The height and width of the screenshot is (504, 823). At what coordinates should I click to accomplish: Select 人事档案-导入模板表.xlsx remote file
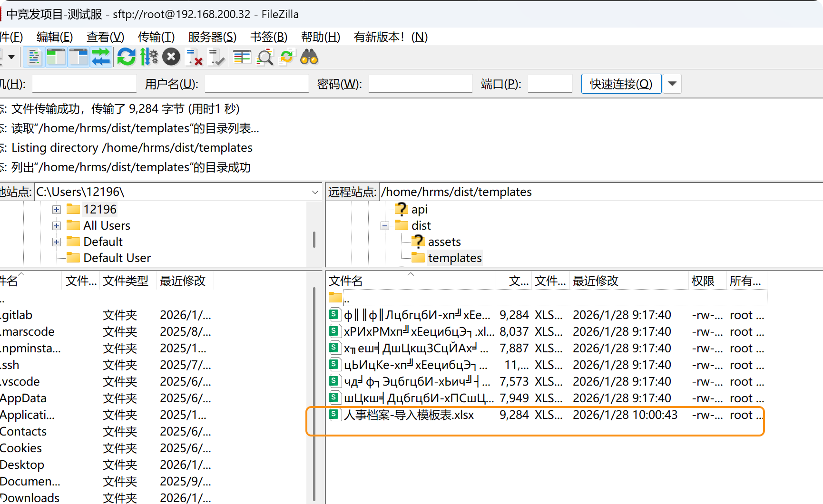(x=409, y=415)
